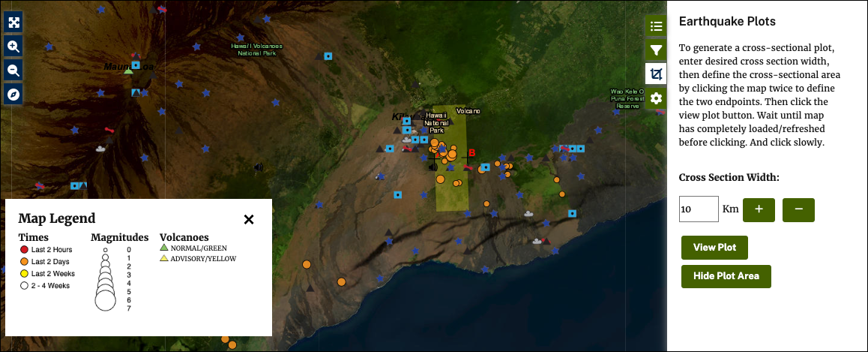868x352 pixels.
Task: Click the View Plot button
Action: pos(714,248)
